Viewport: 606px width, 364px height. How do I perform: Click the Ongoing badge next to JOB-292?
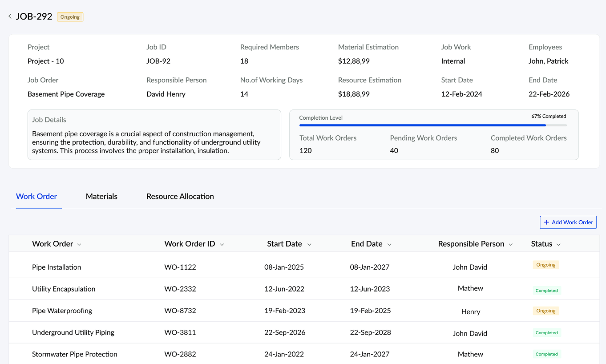[x=70, y=17]
